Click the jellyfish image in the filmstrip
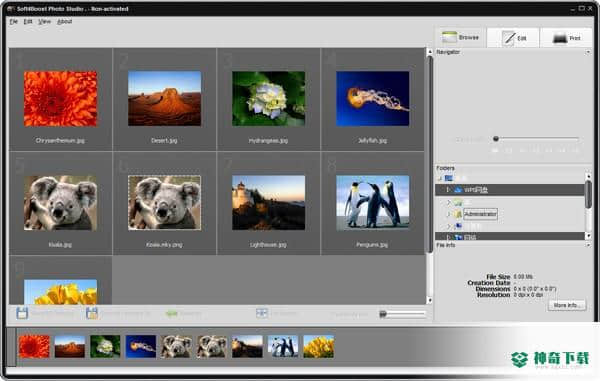Screen dimensions: 600x381 [141, 347]
